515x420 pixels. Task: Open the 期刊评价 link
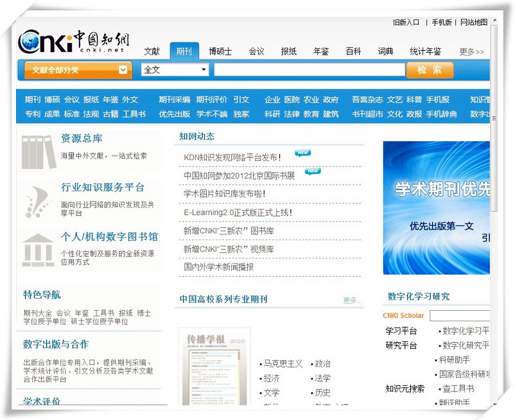coord(211,100)
